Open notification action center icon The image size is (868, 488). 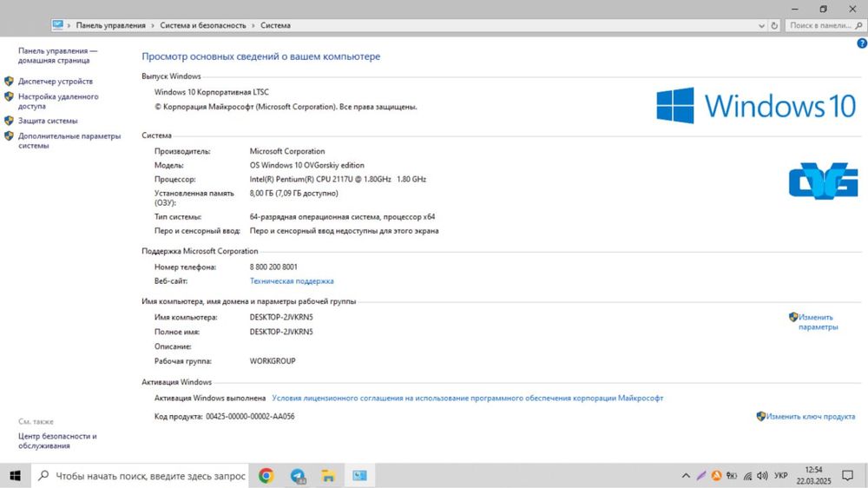point(847,476)
